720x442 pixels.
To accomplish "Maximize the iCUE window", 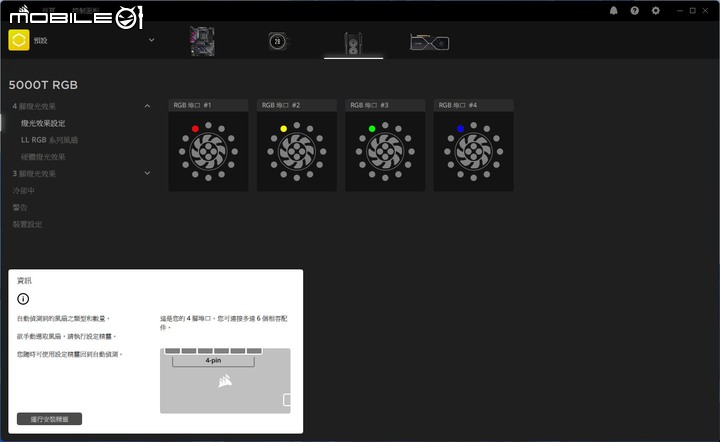I will click(692, 11).
